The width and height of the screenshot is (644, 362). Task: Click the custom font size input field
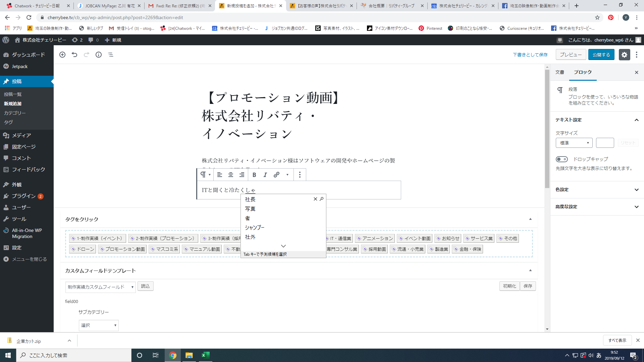coord(605,143)
